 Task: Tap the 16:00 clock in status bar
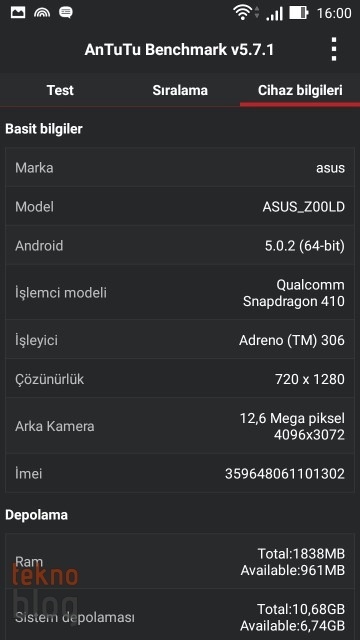[334, 13]
